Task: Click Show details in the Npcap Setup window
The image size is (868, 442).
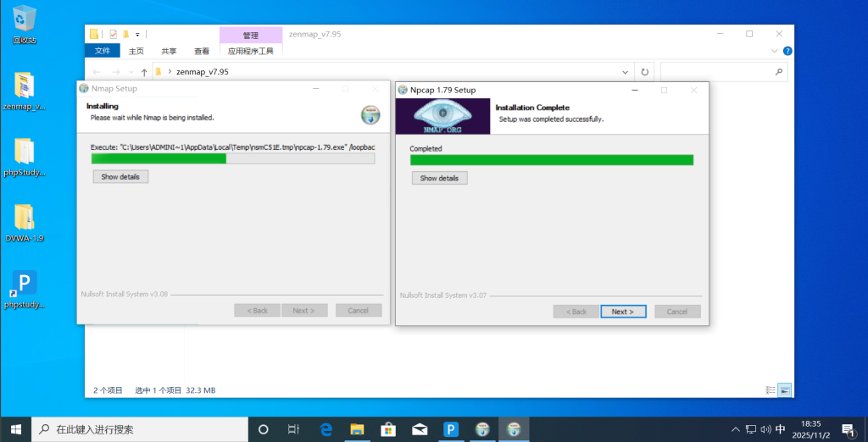Action: point(439,179)
